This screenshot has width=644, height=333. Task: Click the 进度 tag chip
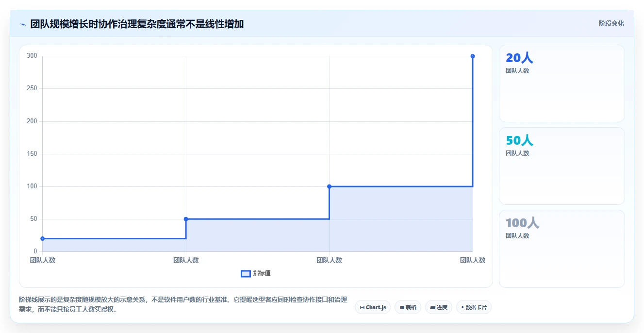(x=439, y=307)
